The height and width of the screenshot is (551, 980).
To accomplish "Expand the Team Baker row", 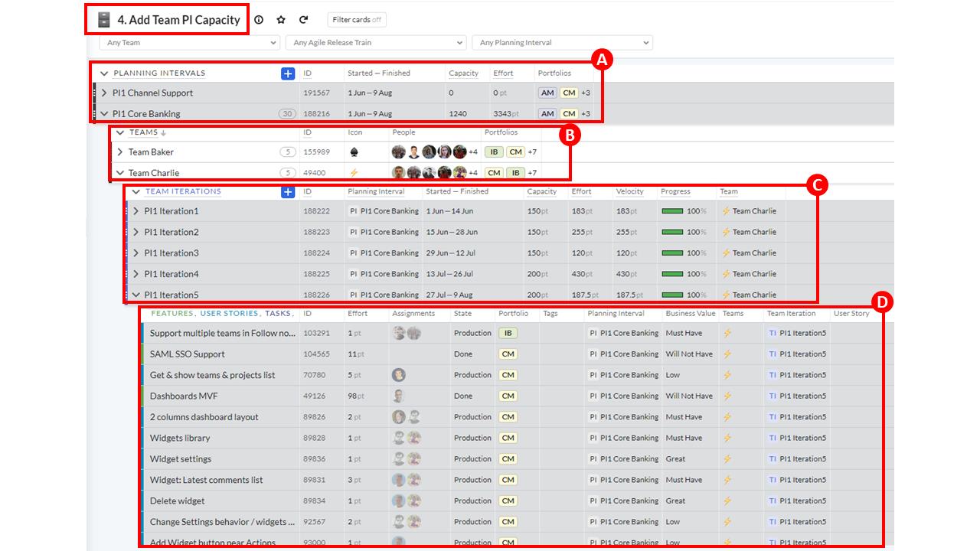I will tap(120, 152).
